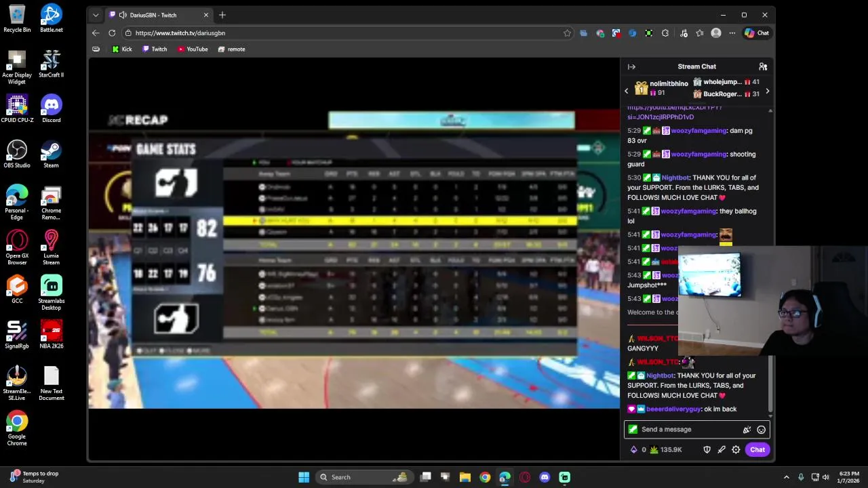This screenshot has width=868, height=488.
Task: Open the Streamlabs Desktop shortcut
Action: tap(51, 292)
